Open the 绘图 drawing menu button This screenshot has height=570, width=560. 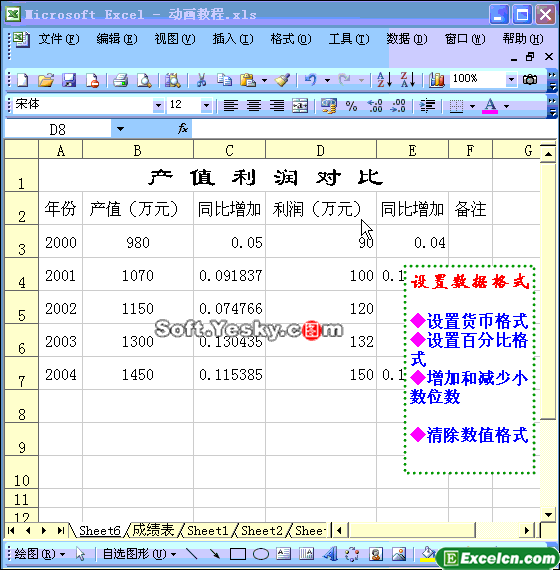coord(39,554)
